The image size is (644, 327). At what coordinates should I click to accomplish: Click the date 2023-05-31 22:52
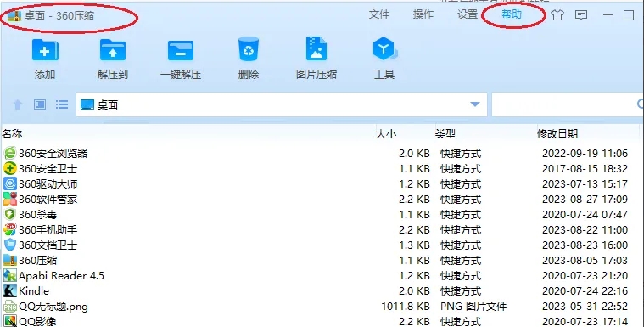point(585,306)
